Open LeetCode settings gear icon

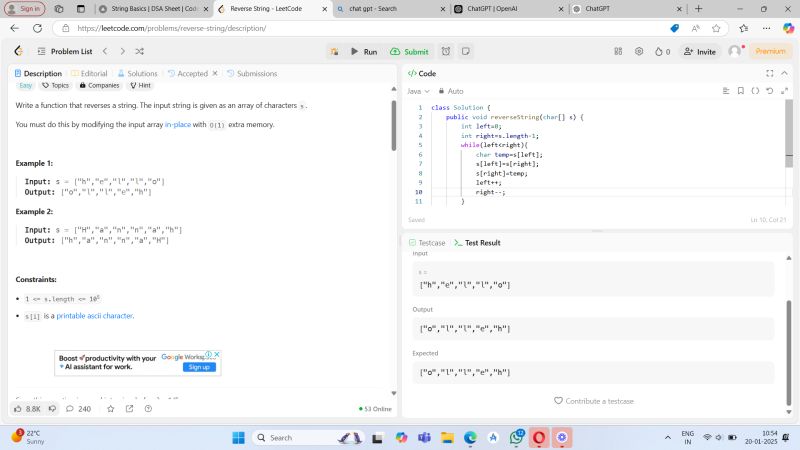tap(639, 51)
